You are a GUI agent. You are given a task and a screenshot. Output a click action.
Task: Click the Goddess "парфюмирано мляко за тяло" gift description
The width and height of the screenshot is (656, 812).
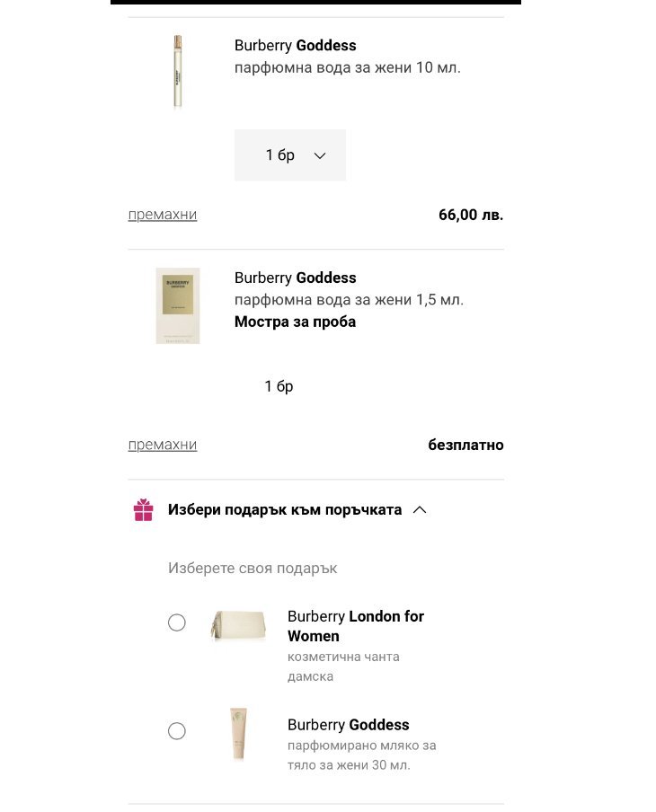click(361, 755)
